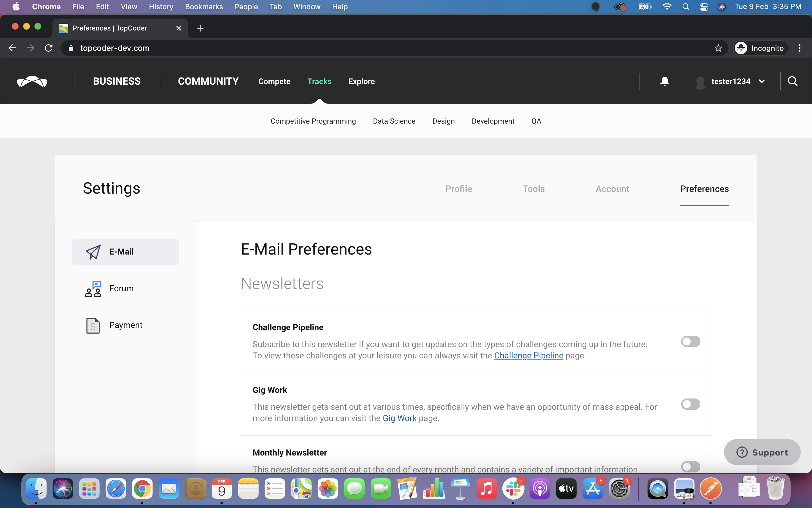Reload the page in Chrome
812x508 pixels.
pyautogui.click(x=49, y=48)
